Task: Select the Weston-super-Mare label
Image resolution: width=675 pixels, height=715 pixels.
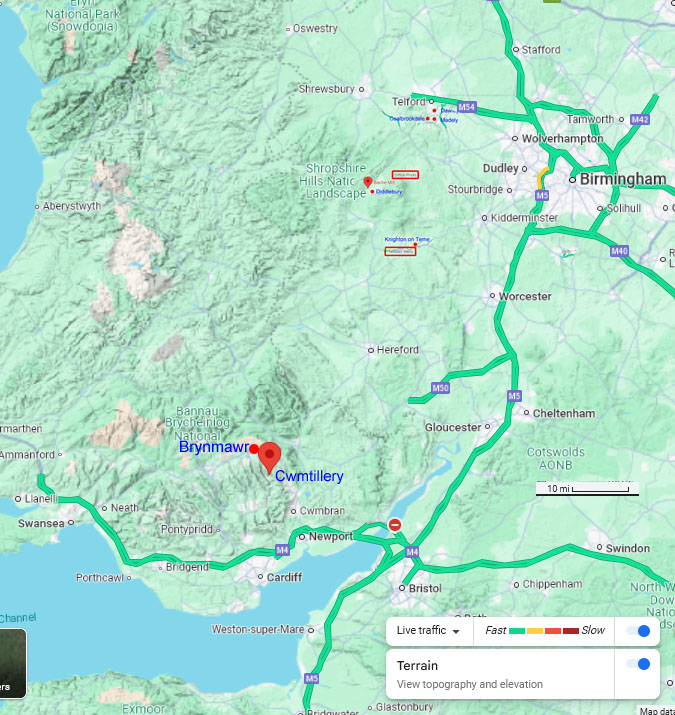Action: (258, 630)
